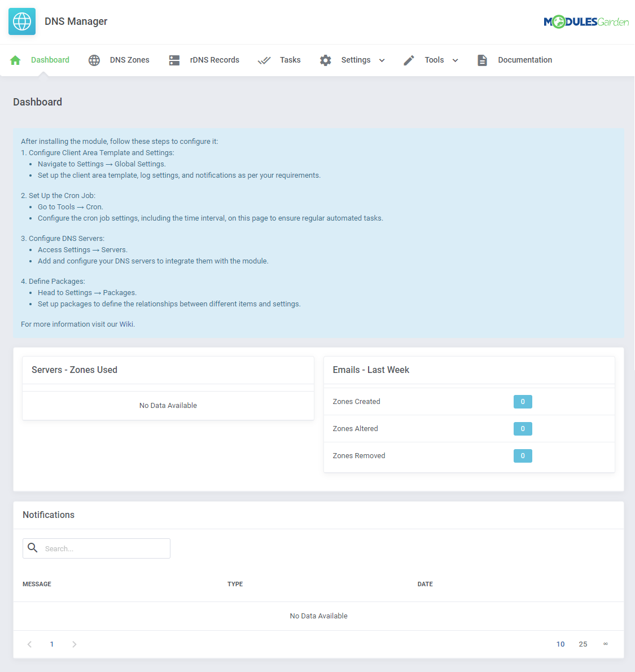Click the Tools pencil icon
Viewport: 635px width, 672px height.
pyautogui.click(x=409, y=60)
